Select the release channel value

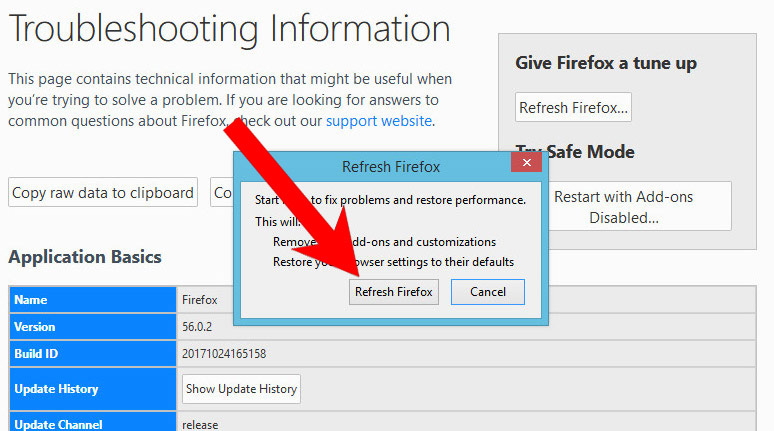tap(200, 425)
